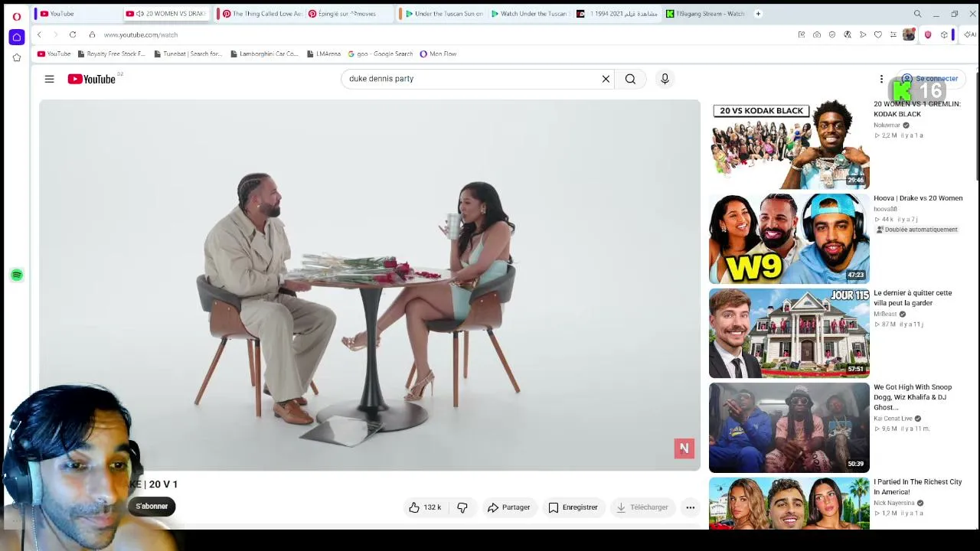The height and width of the screenshot is (551, 980).
Task: Open YouTube bookmark in bookmarks bar
Action: [54, 54]
